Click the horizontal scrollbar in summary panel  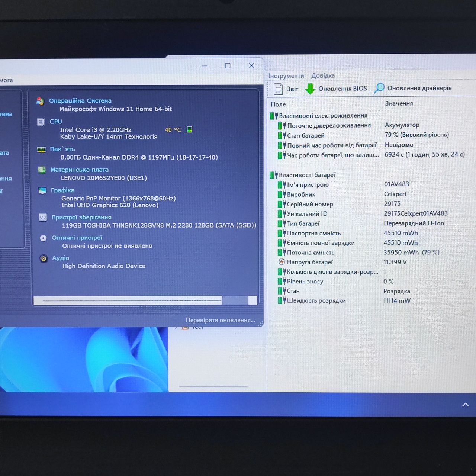tap(145, 300)
